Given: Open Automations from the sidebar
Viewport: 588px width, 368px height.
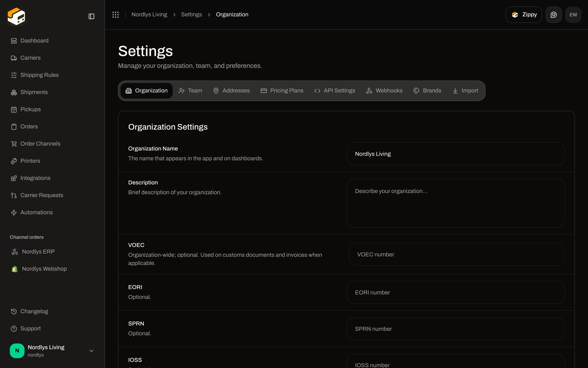Looking at the screenshot, I should point(52,212).
